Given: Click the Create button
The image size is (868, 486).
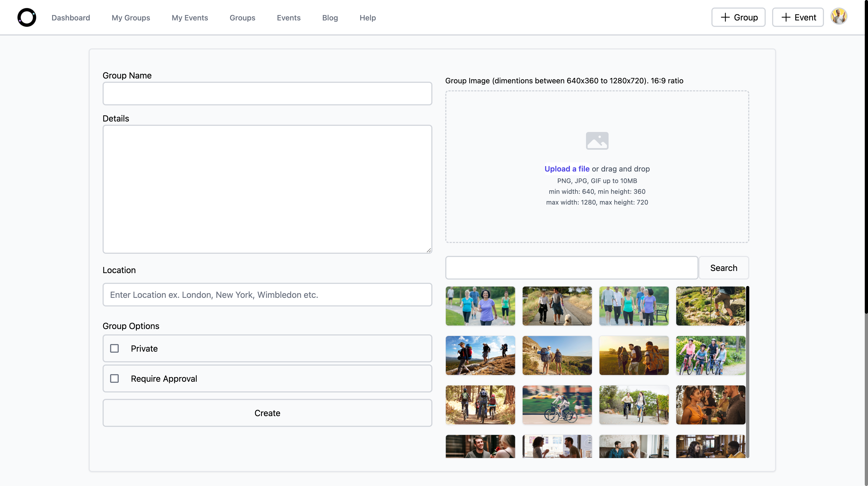Looking at the screenshot, I should (x=267, y=413).
